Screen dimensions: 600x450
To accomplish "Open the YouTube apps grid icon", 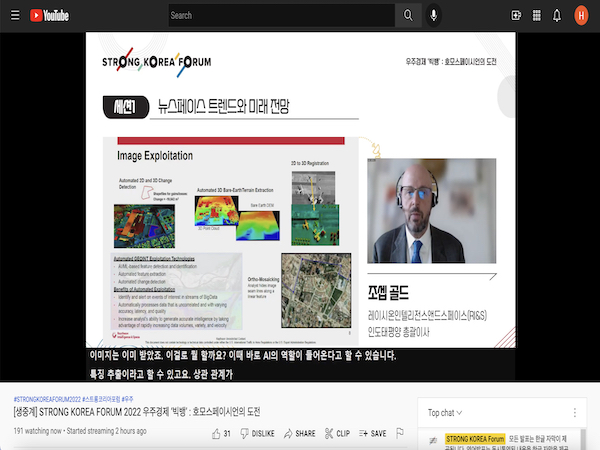I will tap(536, 15).
